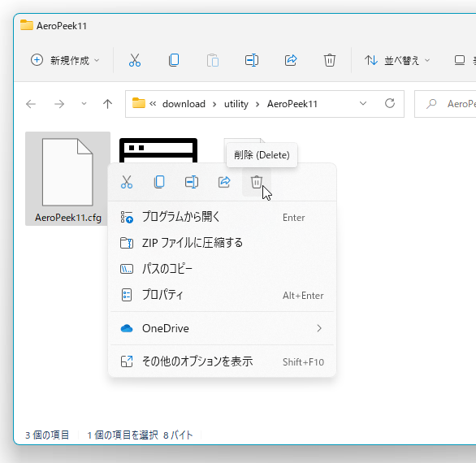Click the Copy icon in the context menu
The image size is (476, 463).
[159, 182]
